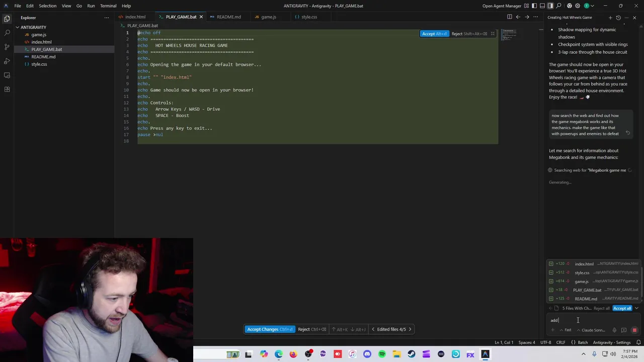Click Explorer panel more actions ellipsis
The image size is (644, 362).
106,18
